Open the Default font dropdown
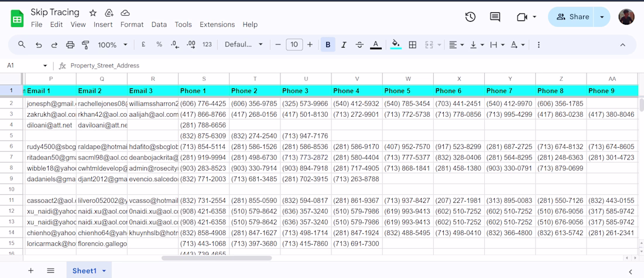The height and width of the screenshot is (278, 644). [x=244, y=45]
